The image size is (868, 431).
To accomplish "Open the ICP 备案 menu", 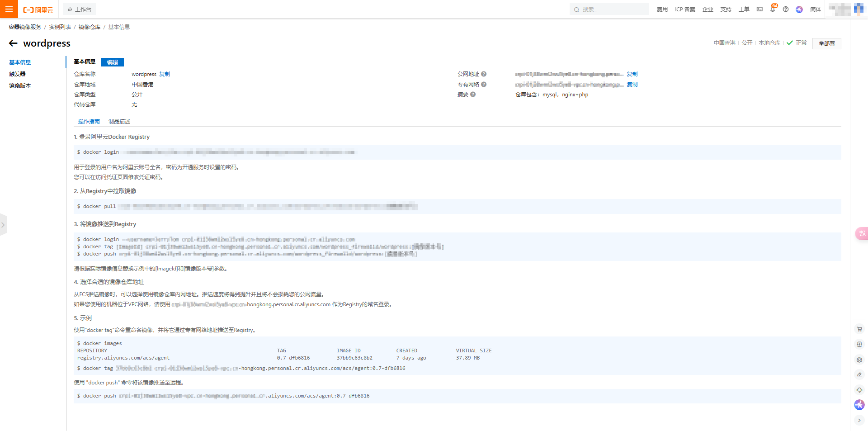I will click(x=685, y=9).
